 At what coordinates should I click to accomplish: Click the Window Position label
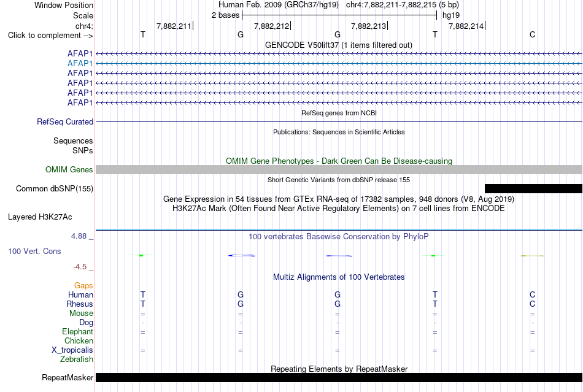pyautogui.click(x=64, y=5)
